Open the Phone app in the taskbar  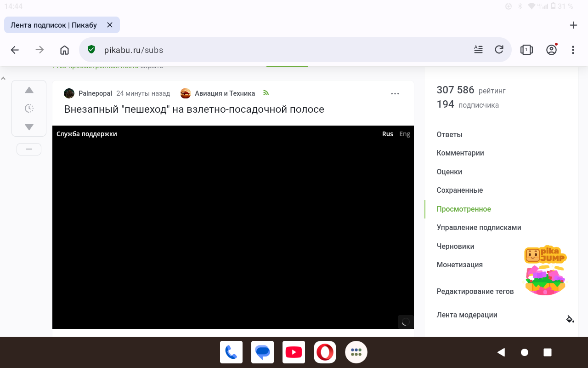click(x=231, y=352)
